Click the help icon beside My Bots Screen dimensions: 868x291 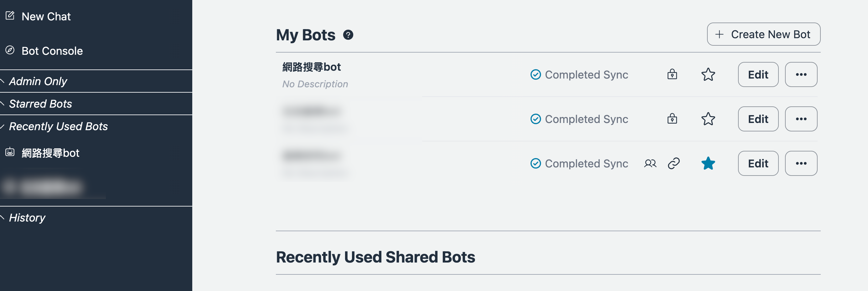coord(348,35)
